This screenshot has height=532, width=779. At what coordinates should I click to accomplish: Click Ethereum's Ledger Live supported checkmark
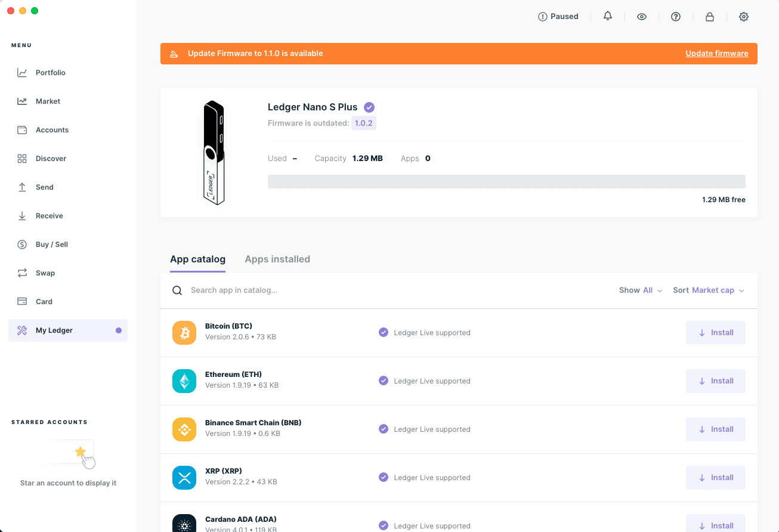click(384, 381)
